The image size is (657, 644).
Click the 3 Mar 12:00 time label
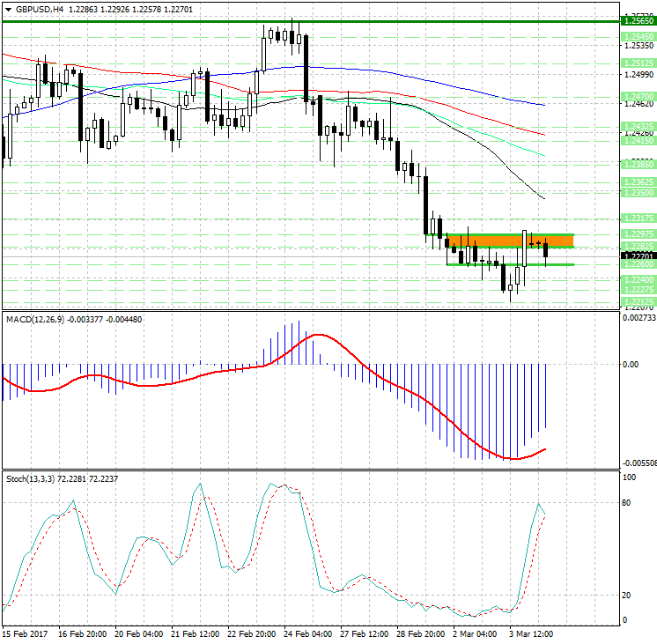(x=531, y=633)
